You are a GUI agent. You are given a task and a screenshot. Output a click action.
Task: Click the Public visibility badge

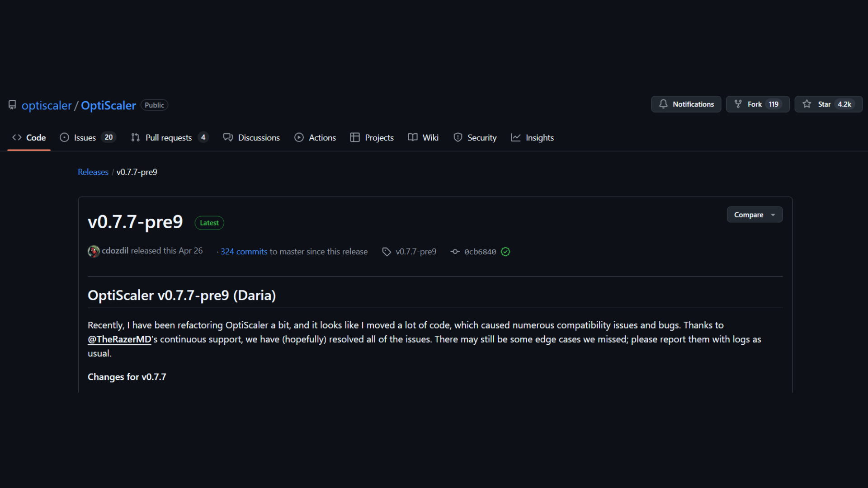[x=154, y=105]
